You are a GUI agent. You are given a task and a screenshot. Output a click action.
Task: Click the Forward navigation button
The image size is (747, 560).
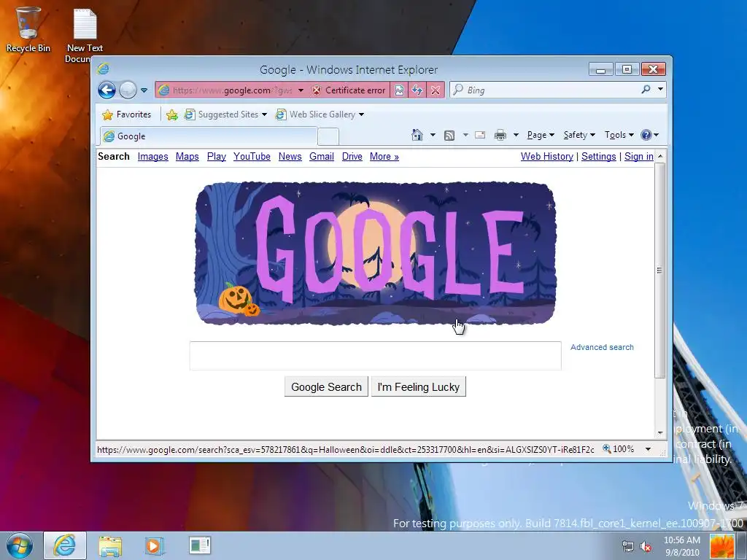(128, 90)
